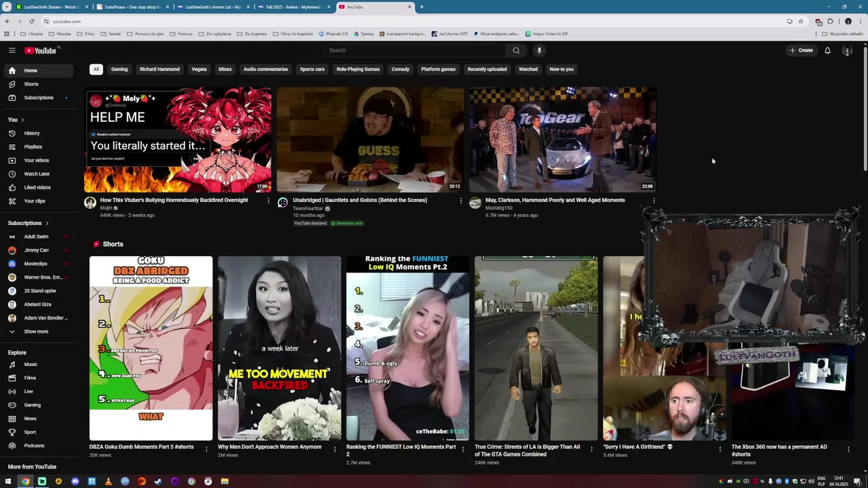Viewport: 868px width, 488px height.
Task: Open options for True Crime short
Action: pos(591,449)
